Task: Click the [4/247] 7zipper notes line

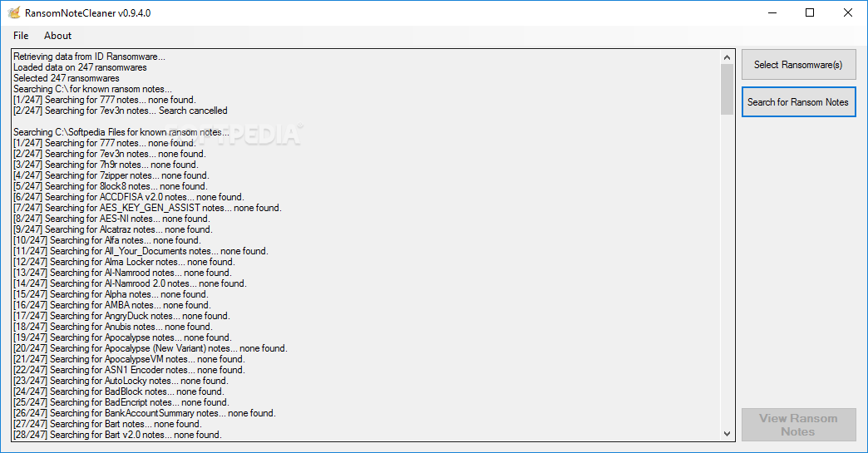Action: click(111, 175)
